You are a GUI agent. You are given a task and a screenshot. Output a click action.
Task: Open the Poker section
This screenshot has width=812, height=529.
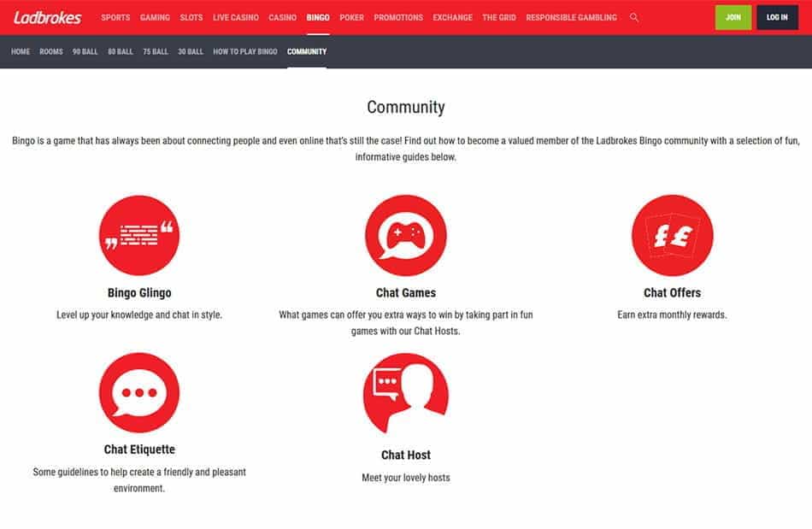click(x=351, y=18)
